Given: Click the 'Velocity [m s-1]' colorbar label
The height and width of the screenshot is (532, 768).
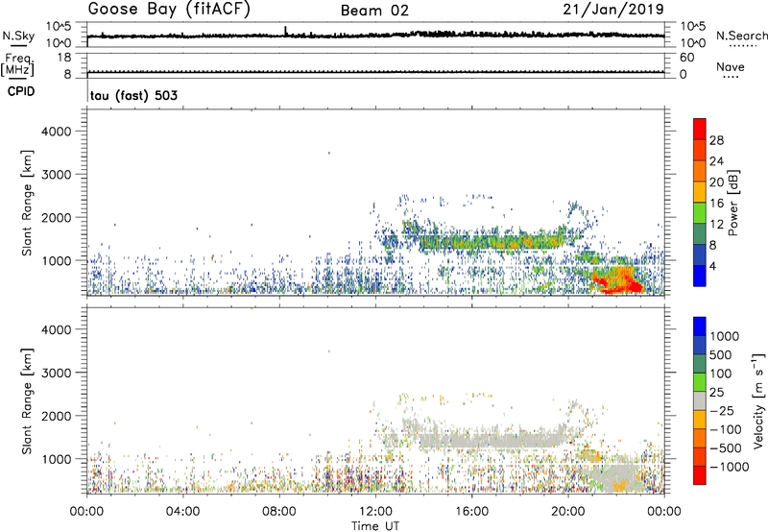Looking at the screenshot, I should point(758,400).
